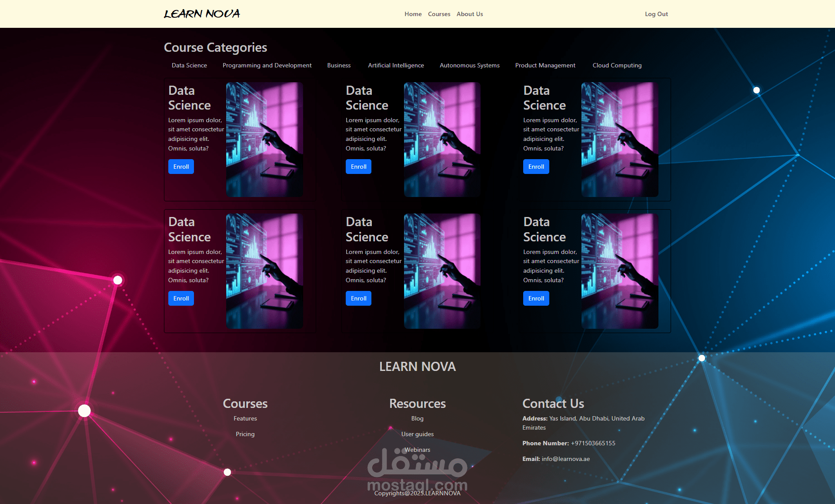835x504 pixels.
Task: Click the top-middle Data Science course image
Action: [442, 139]
